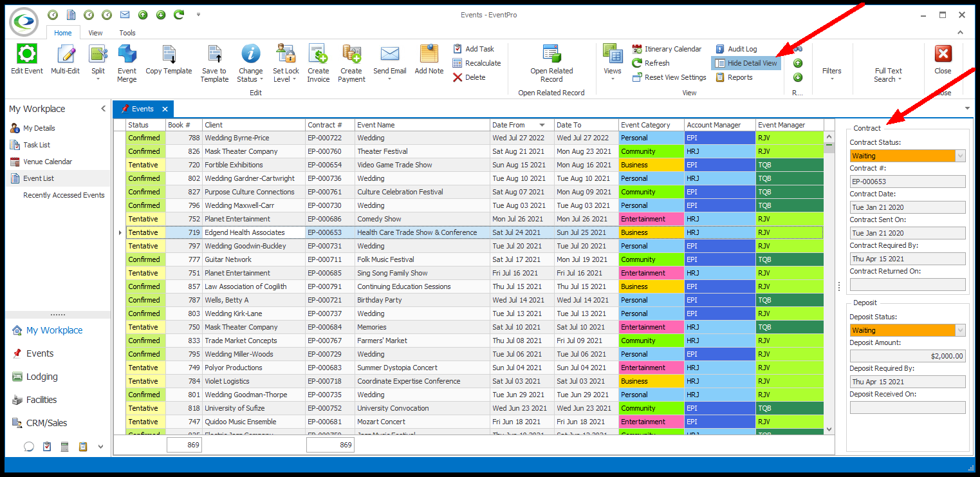The width and height of the screenshot is (980, 477).
Task: Go to the CRM/Sales module
Action: (x=46, y=423)
